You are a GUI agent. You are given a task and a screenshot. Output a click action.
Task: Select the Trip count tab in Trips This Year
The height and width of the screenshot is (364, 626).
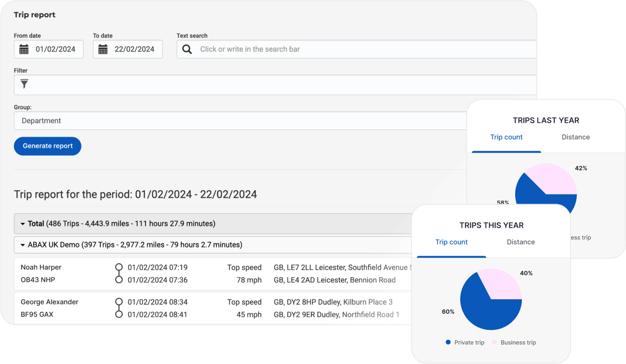(451, 242)
